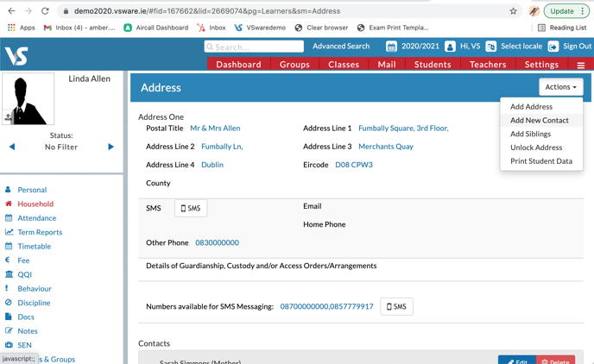Open Fee section in sidebar
This screenshot has width=594, height=364.
click(x=23, y=260)
